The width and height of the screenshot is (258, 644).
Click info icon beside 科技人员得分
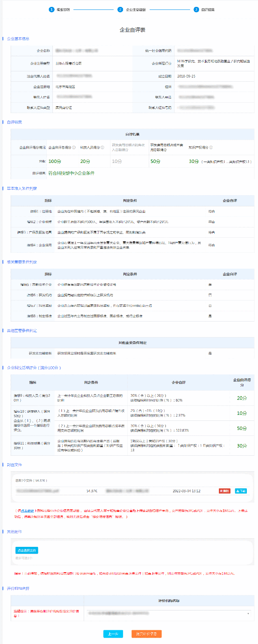(102, 147)
